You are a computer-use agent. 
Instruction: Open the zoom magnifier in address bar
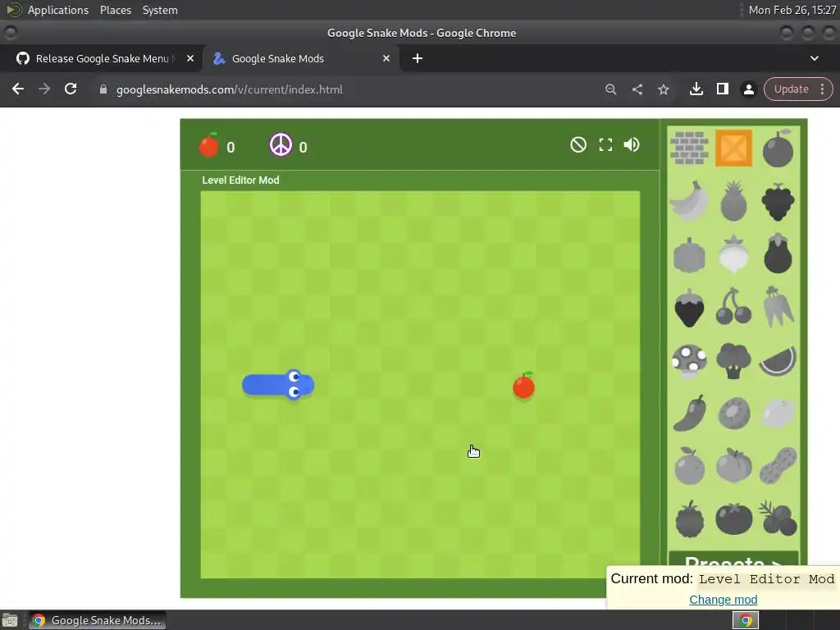[x=610, y=89]
